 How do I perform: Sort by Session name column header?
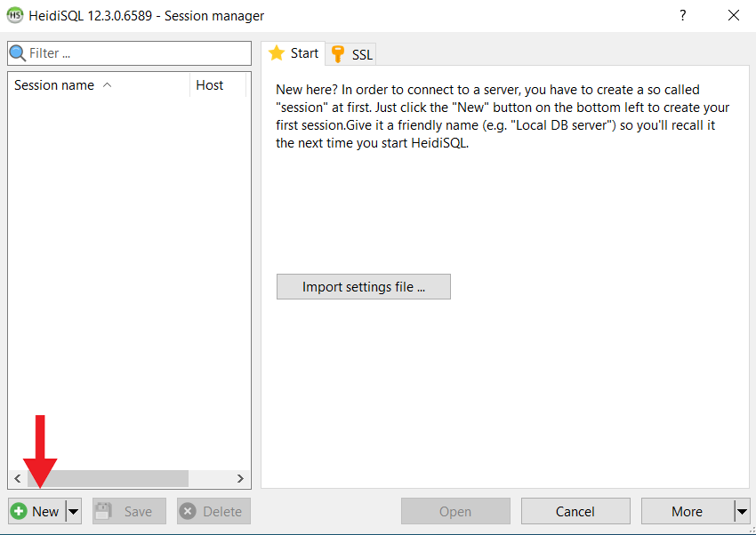coord(99,85)
